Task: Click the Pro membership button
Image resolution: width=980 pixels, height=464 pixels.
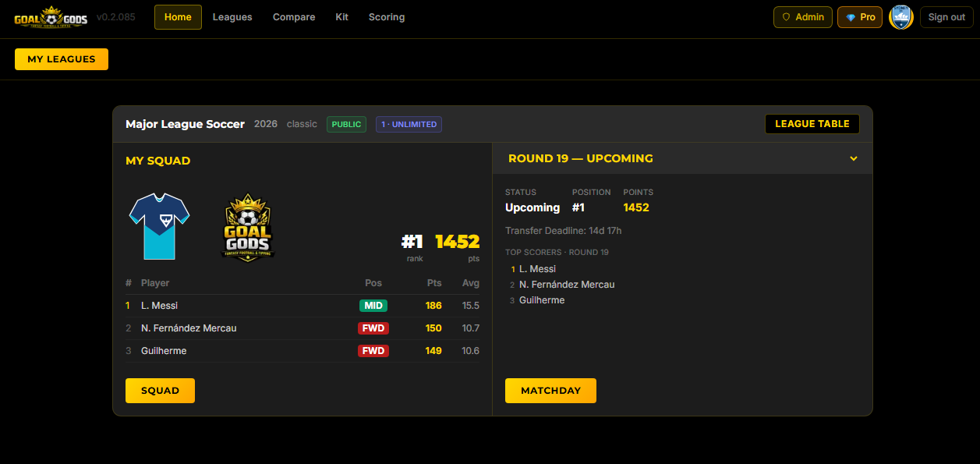Action: pyautogui.click(x=860, y=17)
